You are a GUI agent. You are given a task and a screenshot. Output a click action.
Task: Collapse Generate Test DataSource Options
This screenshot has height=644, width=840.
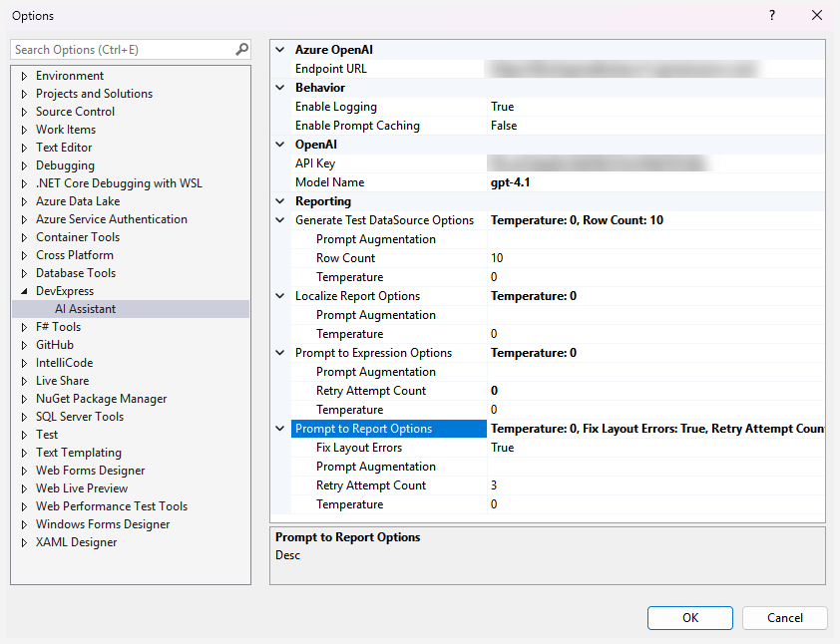[x=279, y=219]
